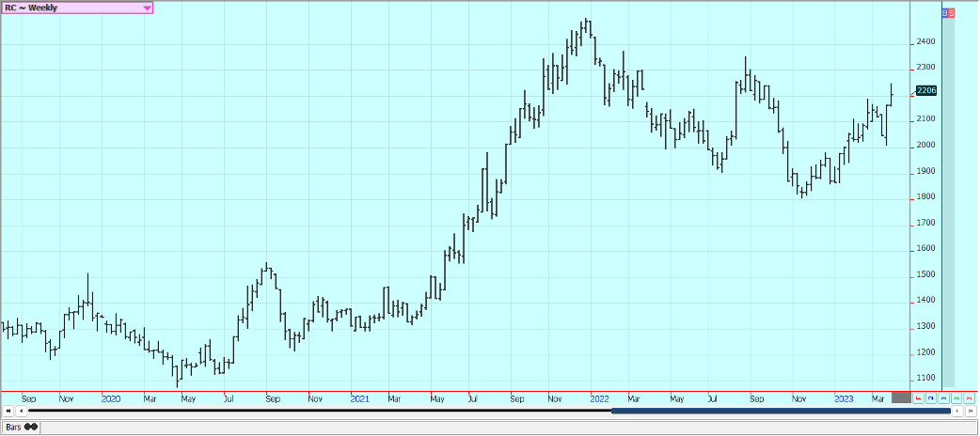Click the 1400 price axis label

pos(925,301)
